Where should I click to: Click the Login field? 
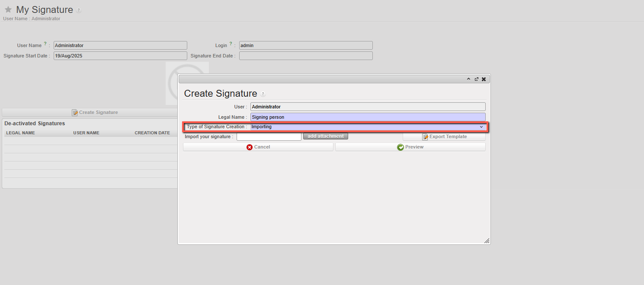tap(306, 45)
